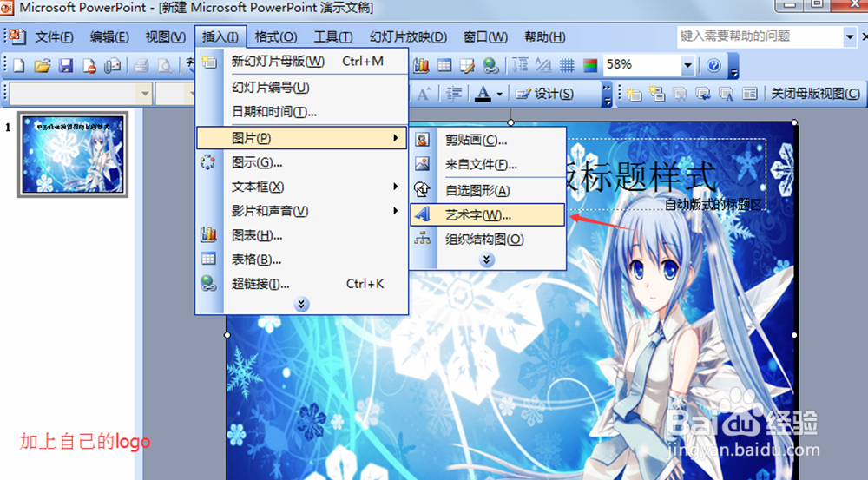Image resolution: width=868 pixels, height=480 pixels.
Task: Open the Edit (编辑) menu
Action: tap(109, 37)
